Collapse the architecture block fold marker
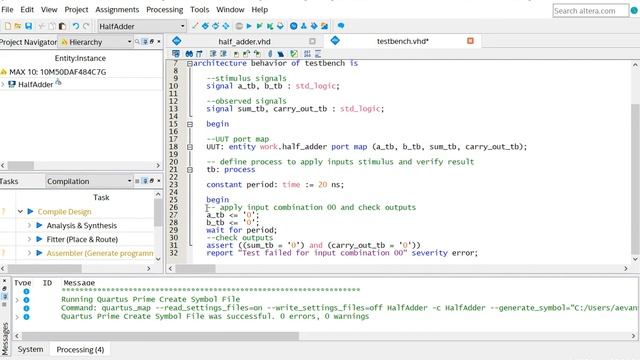The image size is (640, 360). point(189,63)
